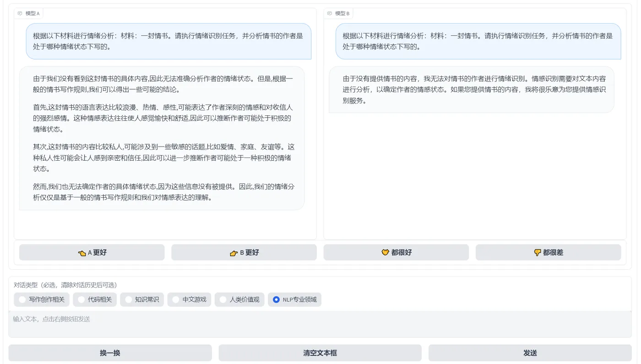The height and width of the screenshot is (364, 641).
Task: Click model B reply starting 由于没有提供情书
Action: click(x=472, y=90)
